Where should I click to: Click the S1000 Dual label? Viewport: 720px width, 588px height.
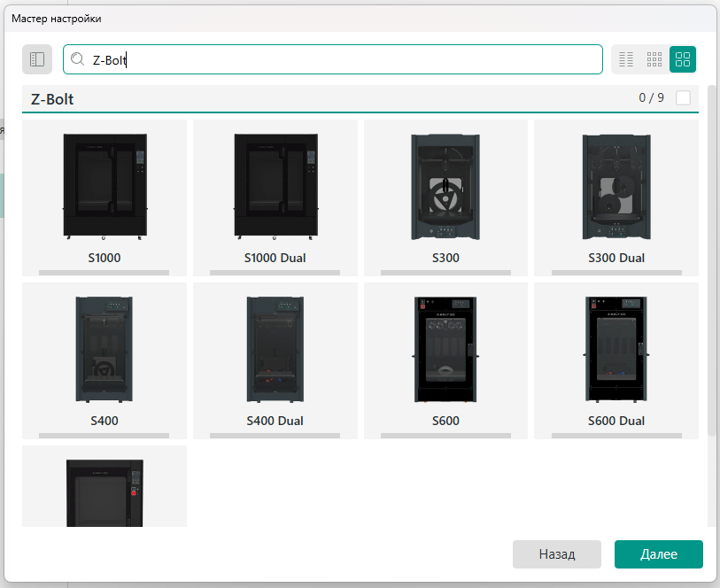click(x=275, y=258)
